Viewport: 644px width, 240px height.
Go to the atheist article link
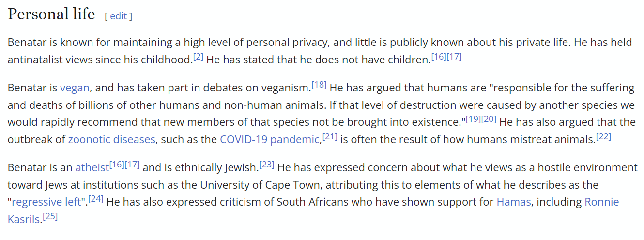pos(92,168)
